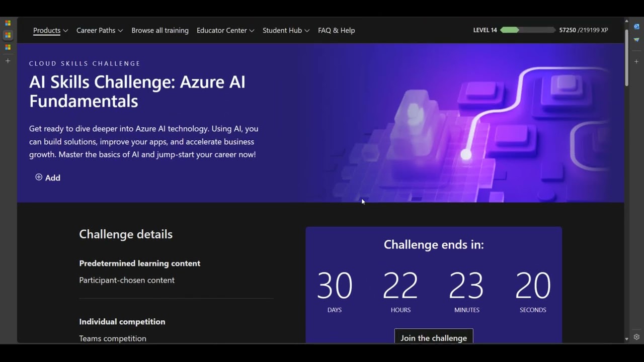
Task: Click the plus below the Drop sidebar icon
Action: point(636,61)
